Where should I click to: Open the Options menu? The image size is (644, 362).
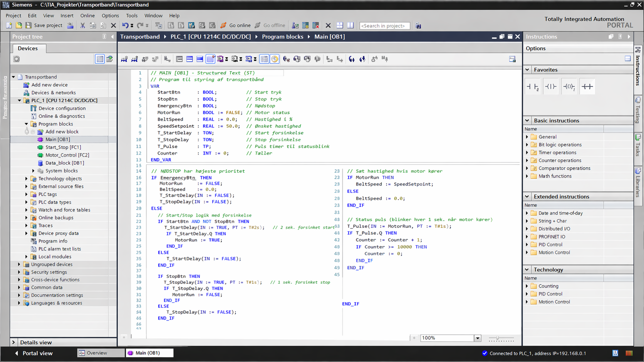click(x=111, y=15)
